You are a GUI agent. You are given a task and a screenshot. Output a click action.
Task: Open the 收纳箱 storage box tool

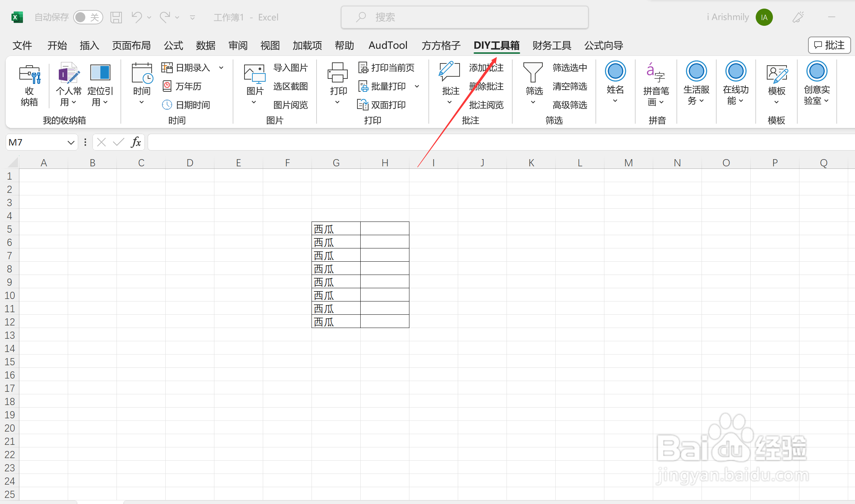point(29,85)
